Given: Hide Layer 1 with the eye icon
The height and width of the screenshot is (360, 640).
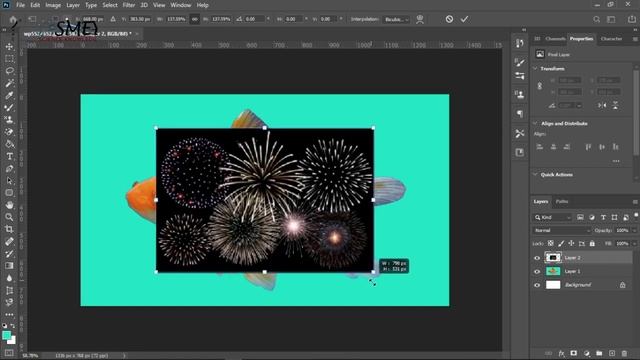Looking at the screenshot, I should 537,271.
